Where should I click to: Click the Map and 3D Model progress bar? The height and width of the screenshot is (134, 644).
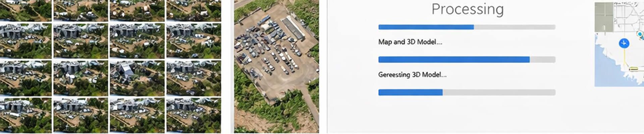coord(467,60)
